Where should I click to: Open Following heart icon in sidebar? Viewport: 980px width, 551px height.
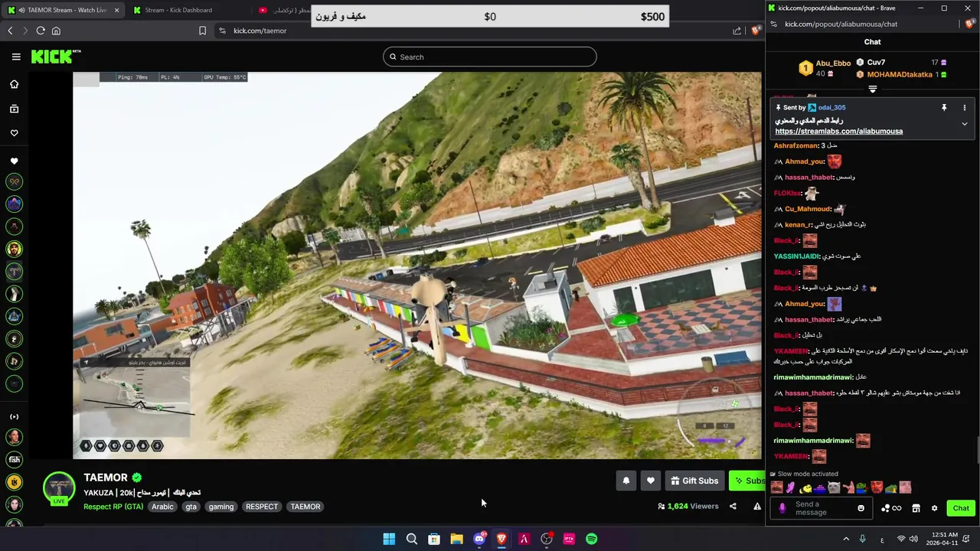coord(14,133)
